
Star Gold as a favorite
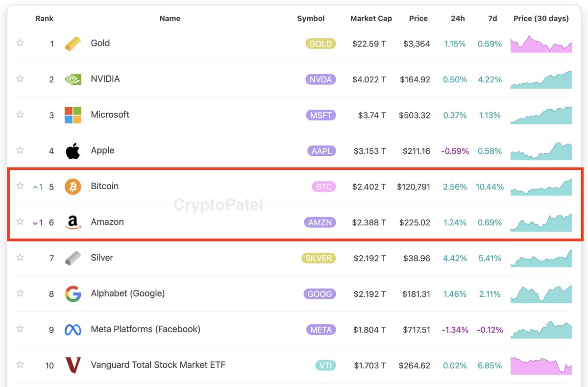click(20, 43)
